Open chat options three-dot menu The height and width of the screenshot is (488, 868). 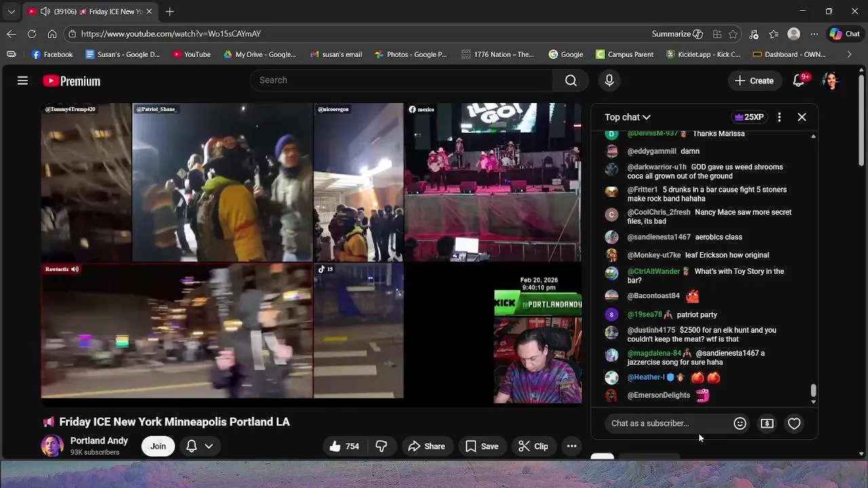[779, 117]
